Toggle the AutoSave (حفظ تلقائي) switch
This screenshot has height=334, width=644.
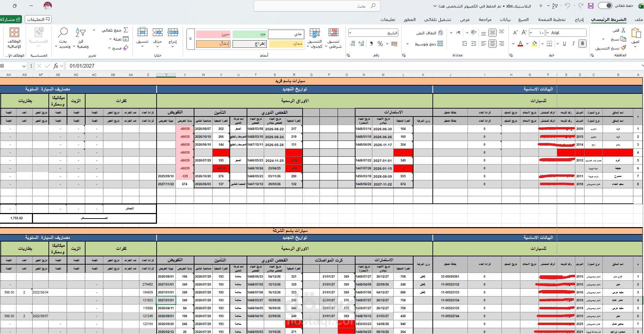605,5
